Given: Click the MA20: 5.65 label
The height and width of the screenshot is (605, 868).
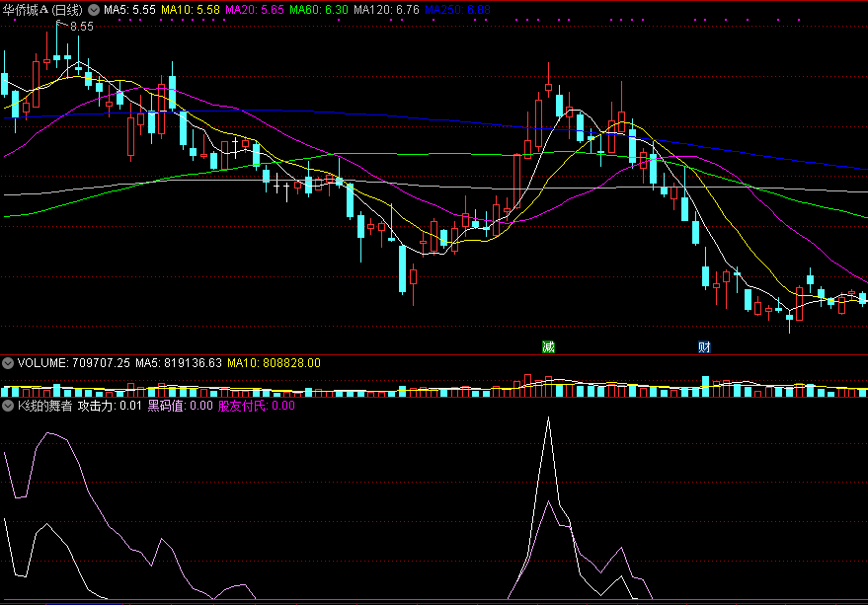Looking at the screenshot, I should point(255,10).
